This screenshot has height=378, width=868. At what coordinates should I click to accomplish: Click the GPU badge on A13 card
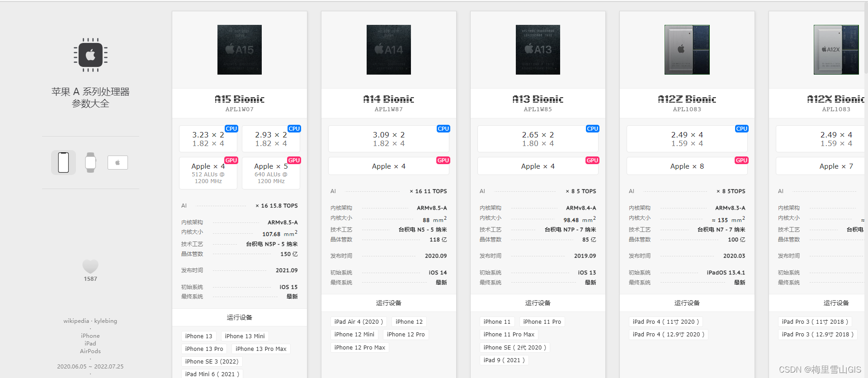(593, 161)
